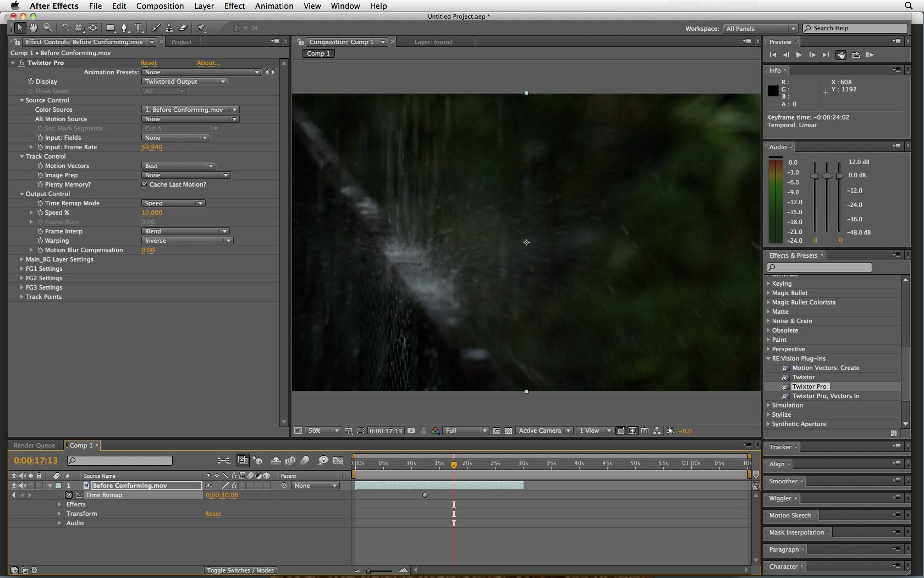The width and height of the screenshot is (924, 578).
Task: Click Reset link for Twixtor Pro
Action: [x=149, y=63]
